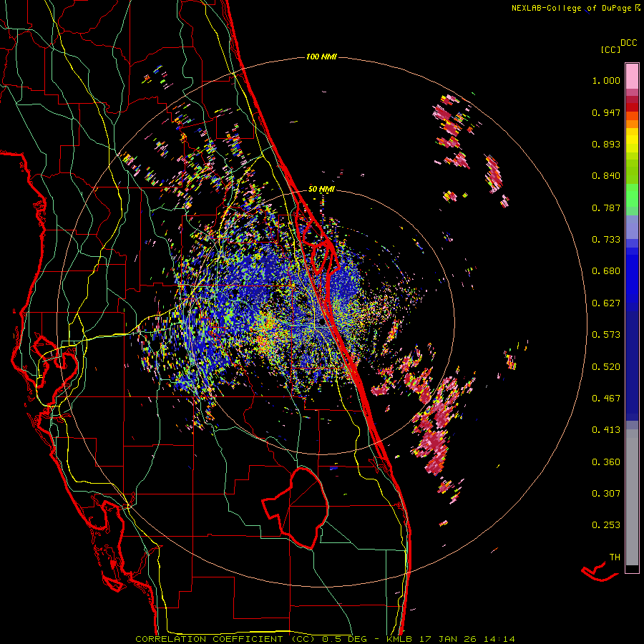Click the 0.787 scale value
Image resolution: width=644 pixels, height=644 pixels.
click(606, 208)
